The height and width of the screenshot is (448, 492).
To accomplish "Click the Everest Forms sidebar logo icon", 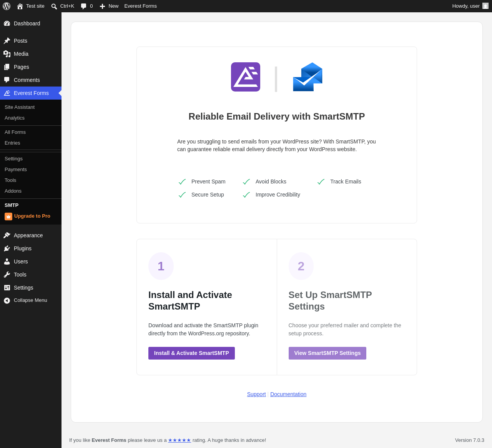I will pos(7,93).
